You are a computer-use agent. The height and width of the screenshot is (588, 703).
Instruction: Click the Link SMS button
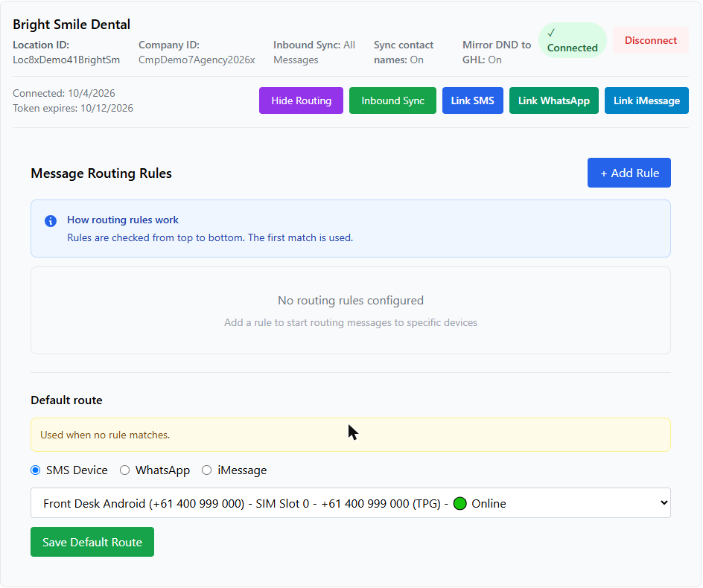pos(473,100)
